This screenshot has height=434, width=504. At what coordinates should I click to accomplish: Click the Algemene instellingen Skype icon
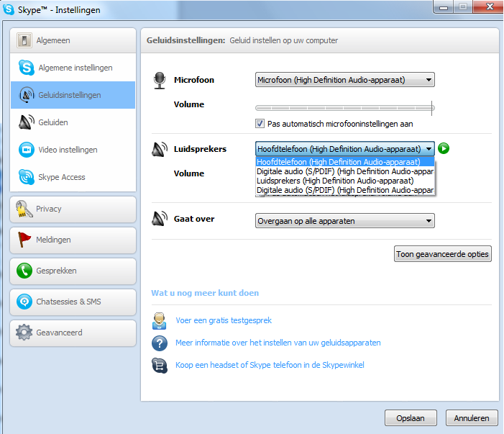pos(26,68)
